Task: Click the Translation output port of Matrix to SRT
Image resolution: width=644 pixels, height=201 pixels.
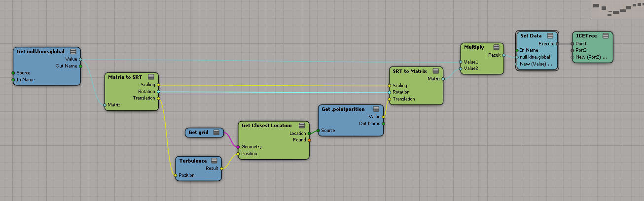Action: pyautogui.click(x=158, y=98)
